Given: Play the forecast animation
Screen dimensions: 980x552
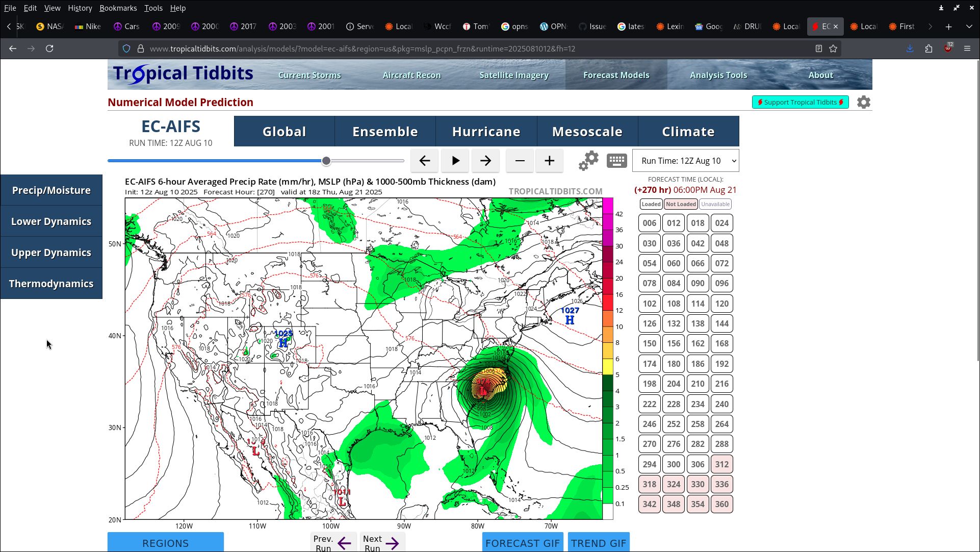Looking at the screenshot, I should [455, 161].
